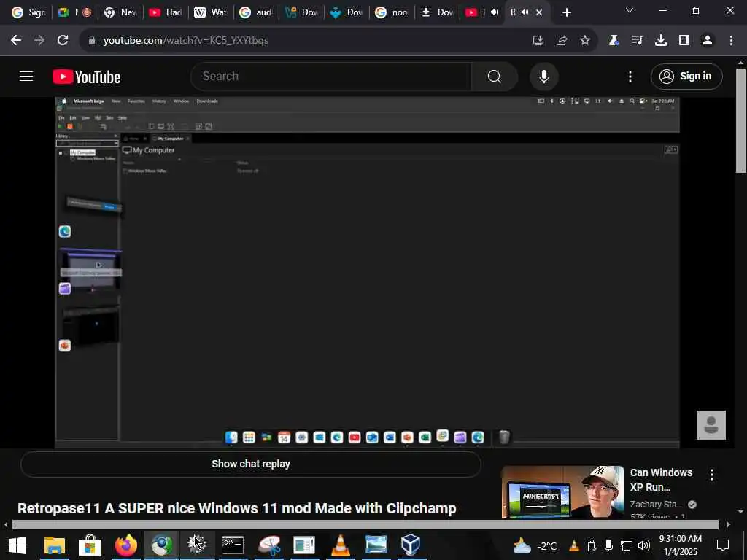
Task: Open YouTube settings three-dot menu
Action: (630, 76)
